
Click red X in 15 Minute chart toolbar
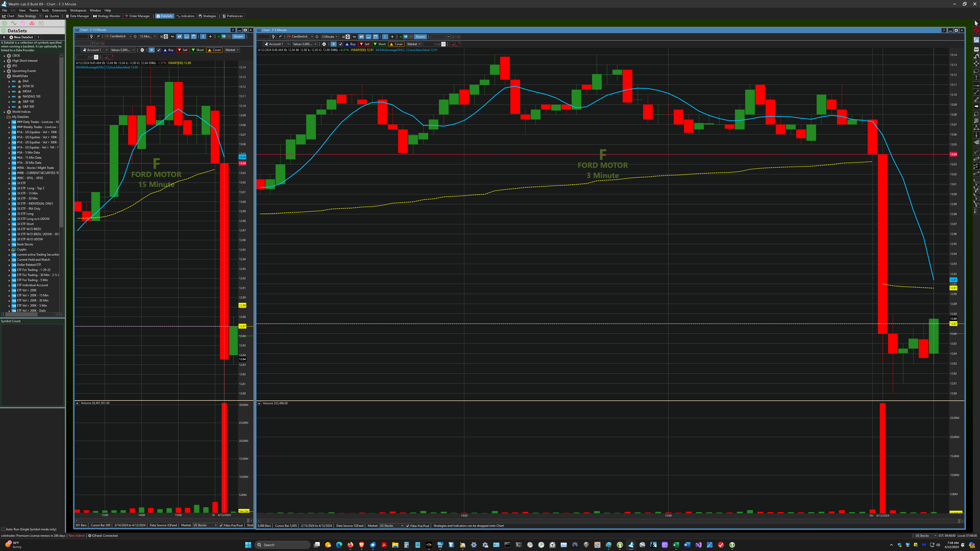pos(103,43)
